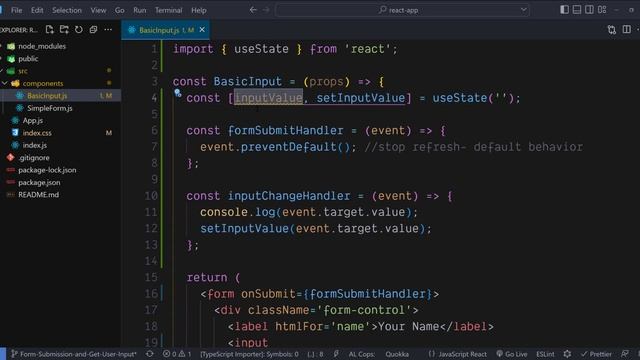Split the editor to the right
Image resolution: width=640 pixels, height=360 pixels.
click(627, 29)
